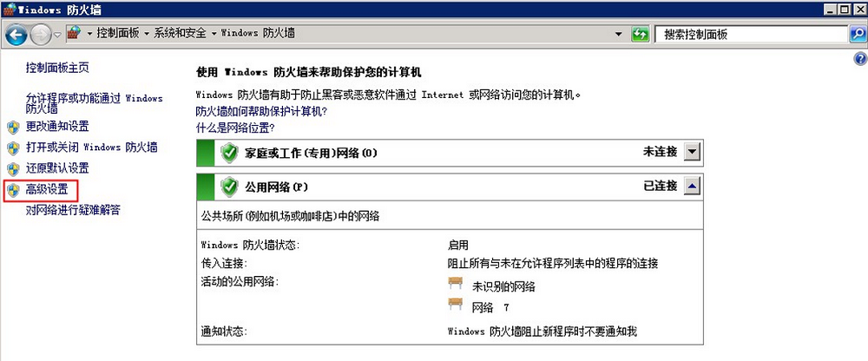Click the 搜索控制面板 search field
Screen dimensions: 868x361
pos(751,35)
